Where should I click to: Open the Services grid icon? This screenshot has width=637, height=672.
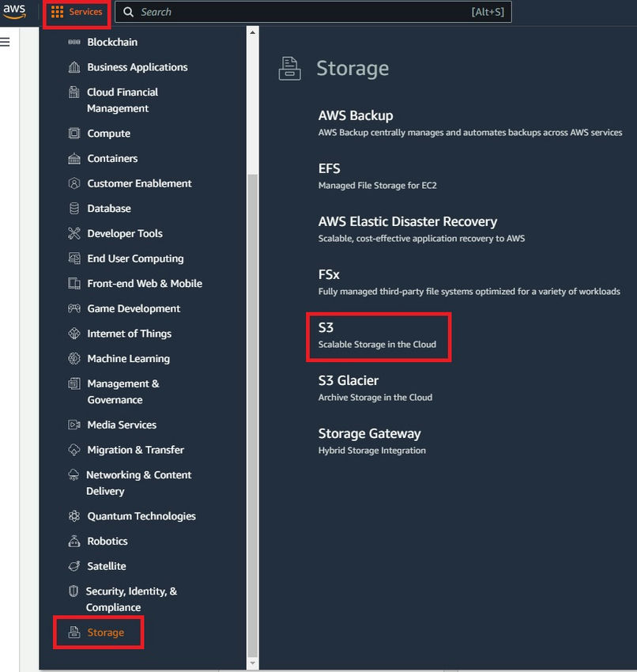(x=57, y=12)
